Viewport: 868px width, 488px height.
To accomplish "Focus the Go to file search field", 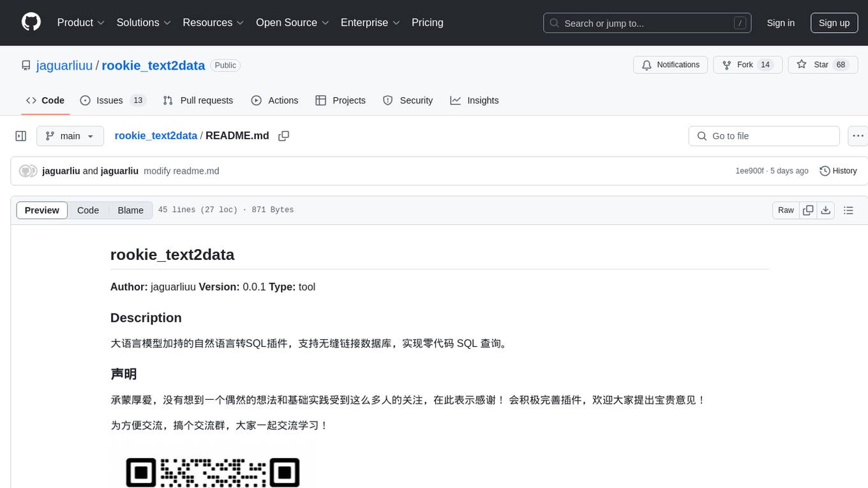I will point(764,136).
